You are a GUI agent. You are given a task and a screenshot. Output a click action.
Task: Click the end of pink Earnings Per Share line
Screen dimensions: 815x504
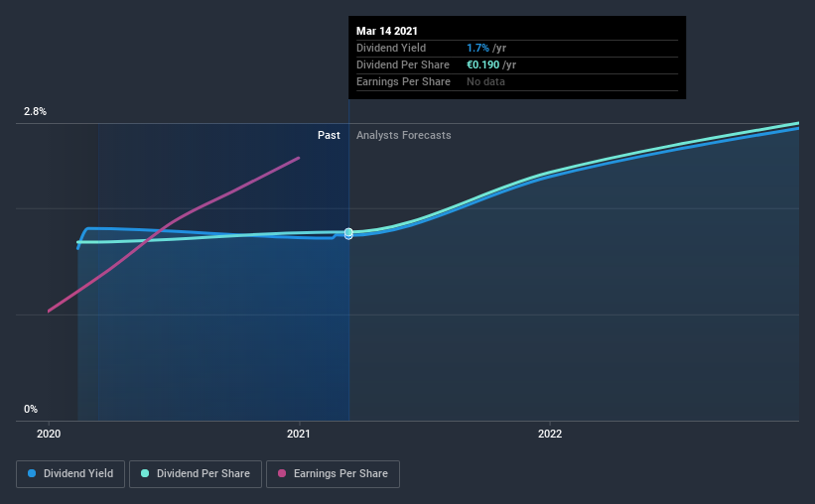coord(299,158)
